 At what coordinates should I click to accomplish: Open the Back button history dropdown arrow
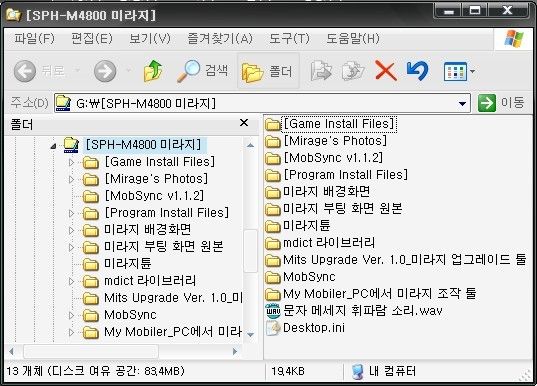pos(78,71)
